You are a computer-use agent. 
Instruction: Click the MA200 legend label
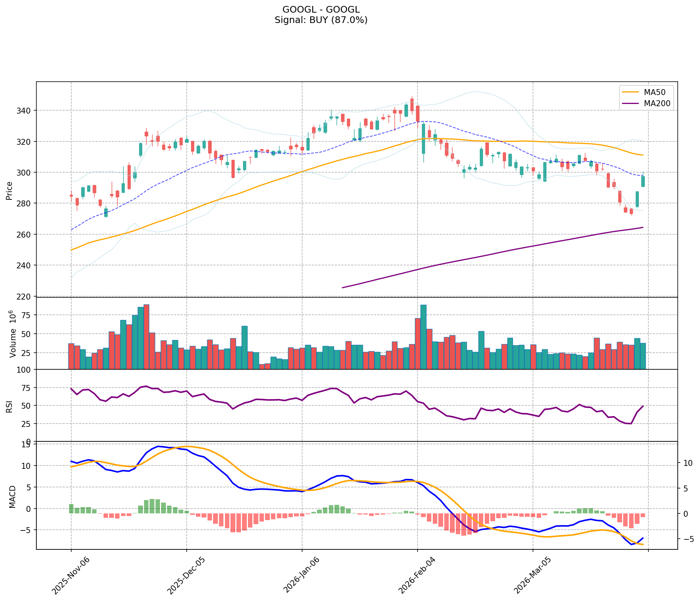coord(657,104)
